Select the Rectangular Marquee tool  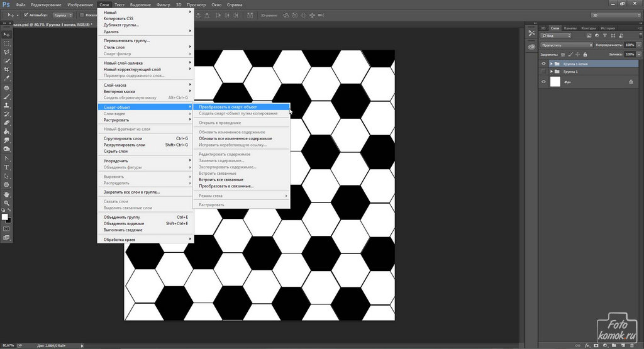[x=6, y=43]
